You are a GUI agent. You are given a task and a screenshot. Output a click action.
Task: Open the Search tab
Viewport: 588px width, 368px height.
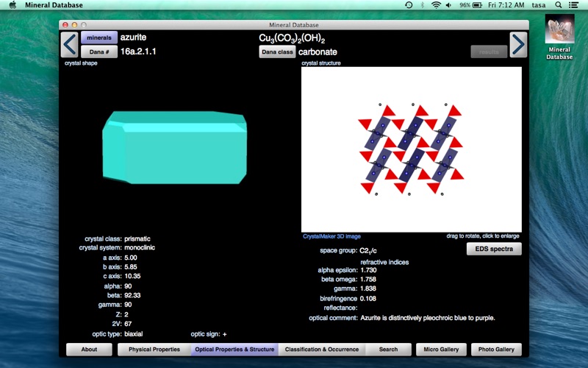(x=388, y=349)
